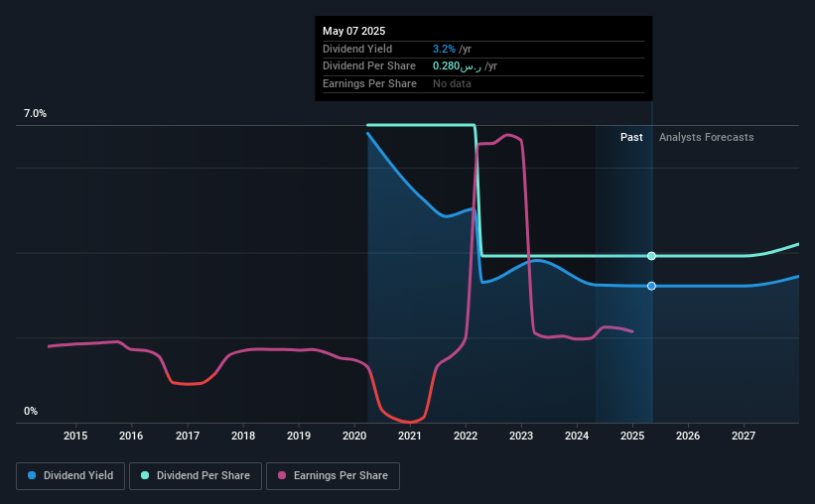Toggle the Dividend Per Share legend button
Screen dimensions: 815x504
pos(196,476)
